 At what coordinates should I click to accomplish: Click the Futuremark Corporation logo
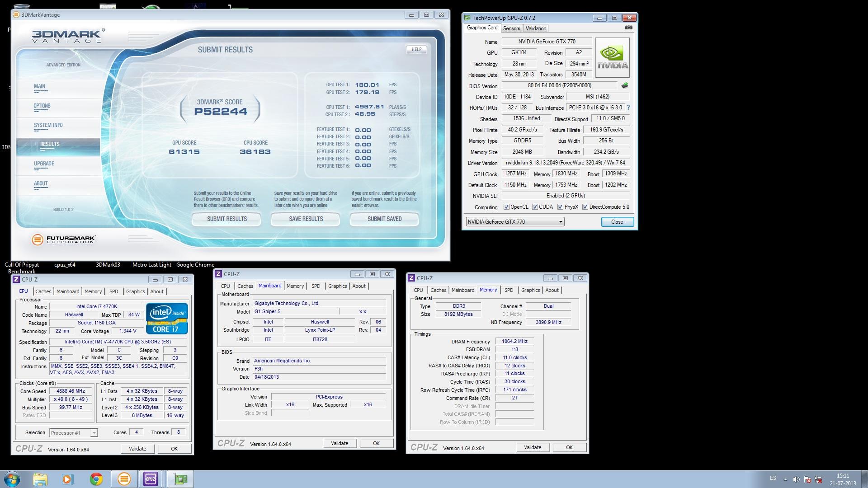pyautogui.click(x=64, y=239)
